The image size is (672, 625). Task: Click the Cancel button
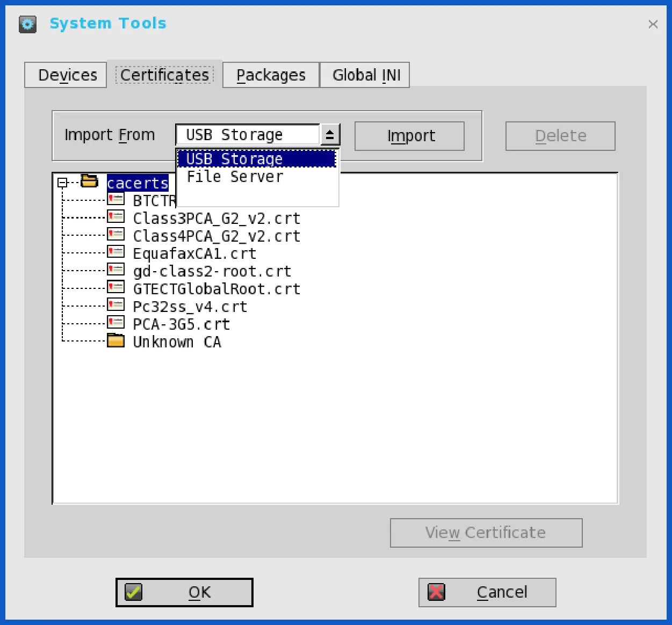click(487, 592)
